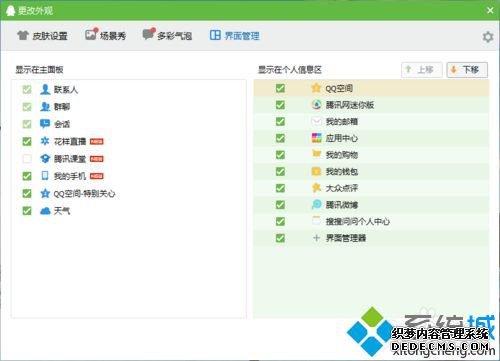Open the 皮肤设置 tab
Screen dimensions: 500x361
42,36
